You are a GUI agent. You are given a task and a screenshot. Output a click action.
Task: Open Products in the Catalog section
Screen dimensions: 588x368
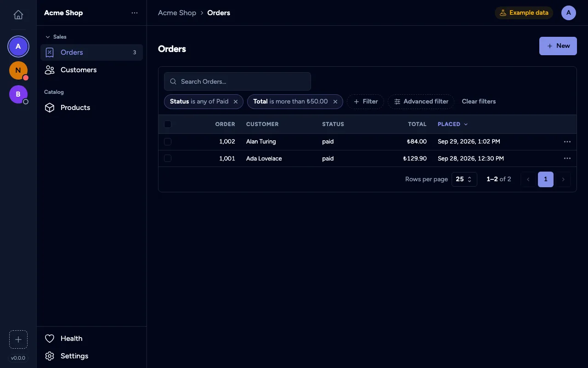(91, 108)
